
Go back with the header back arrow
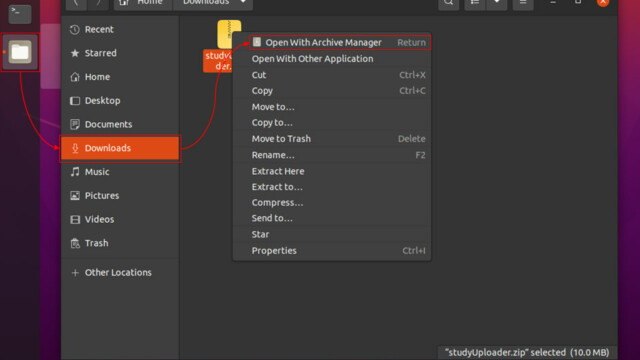point(76,3)
